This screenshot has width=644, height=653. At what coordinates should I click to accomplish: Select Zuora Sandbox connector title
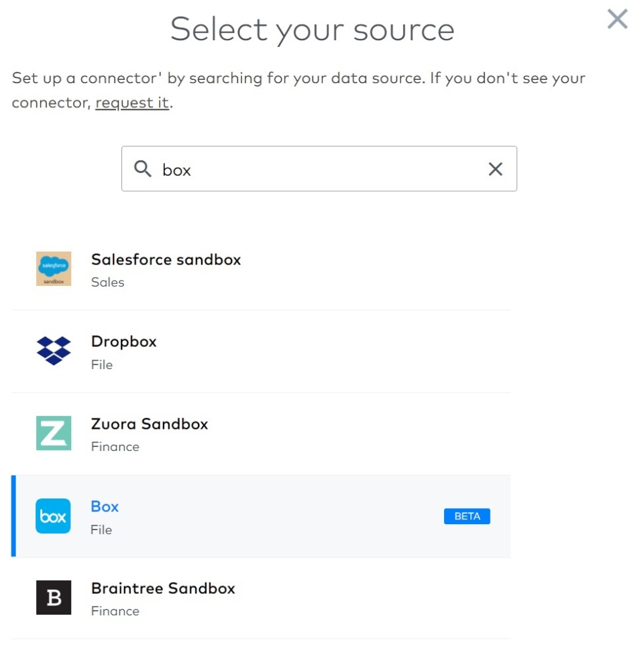coord(150,424)
